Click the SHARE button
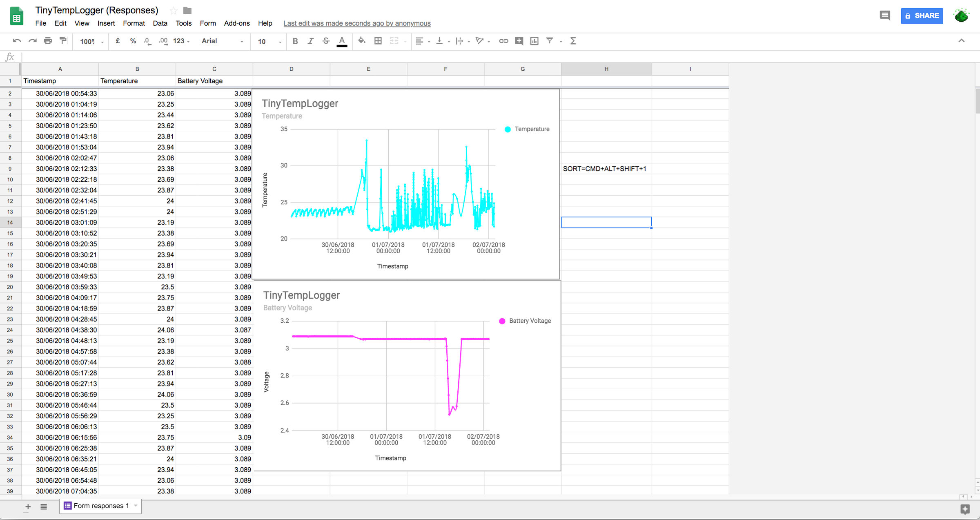 [922, 16]
